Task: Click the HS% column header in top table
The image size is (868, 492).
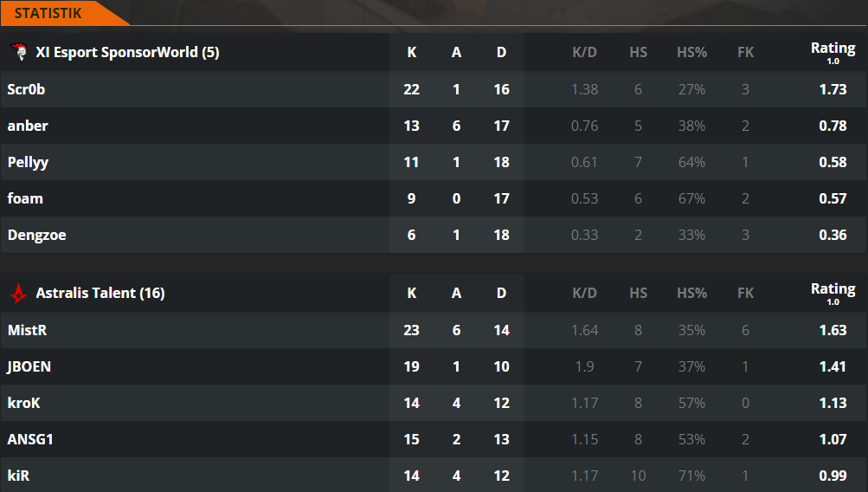Action: tap(691, 52)
